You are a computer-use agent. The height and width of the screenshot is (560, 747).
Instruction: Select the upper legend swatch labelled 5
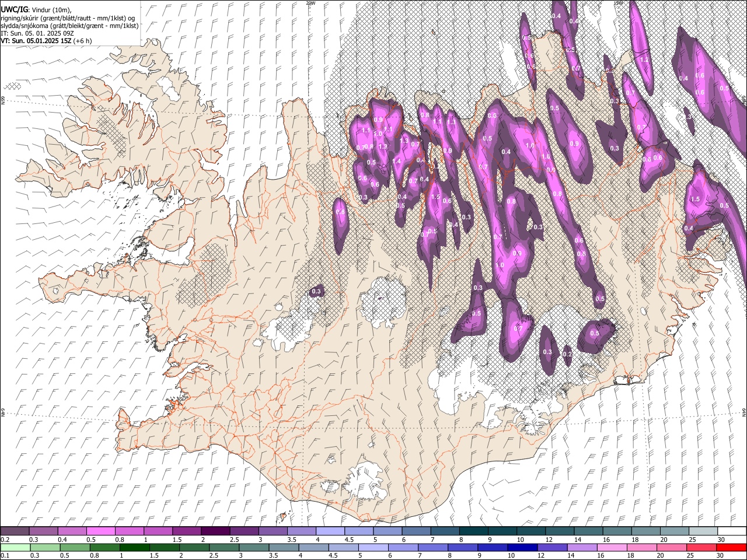click(388, 531)
